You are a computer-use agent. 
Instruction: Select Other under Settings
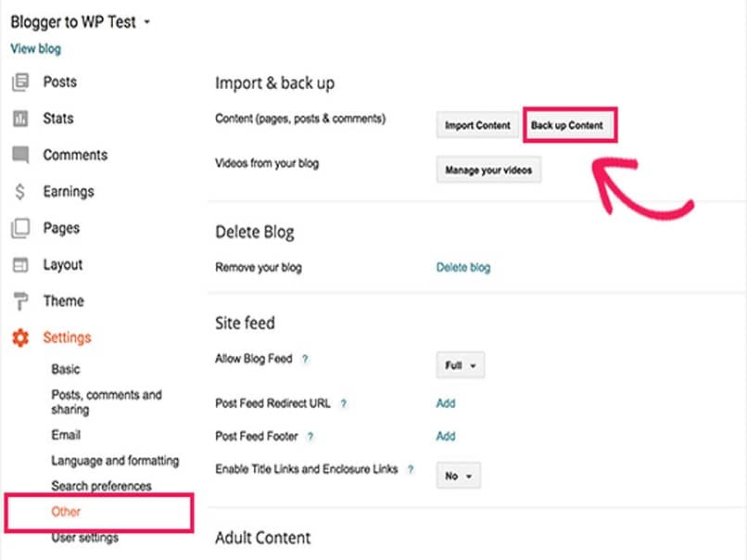click(66, 512)
